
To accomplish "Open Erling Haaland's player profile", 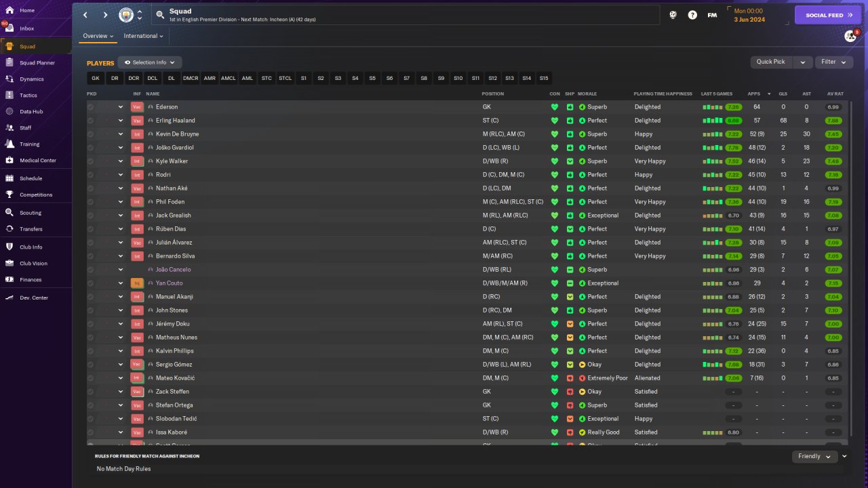I will click(175, 120).
